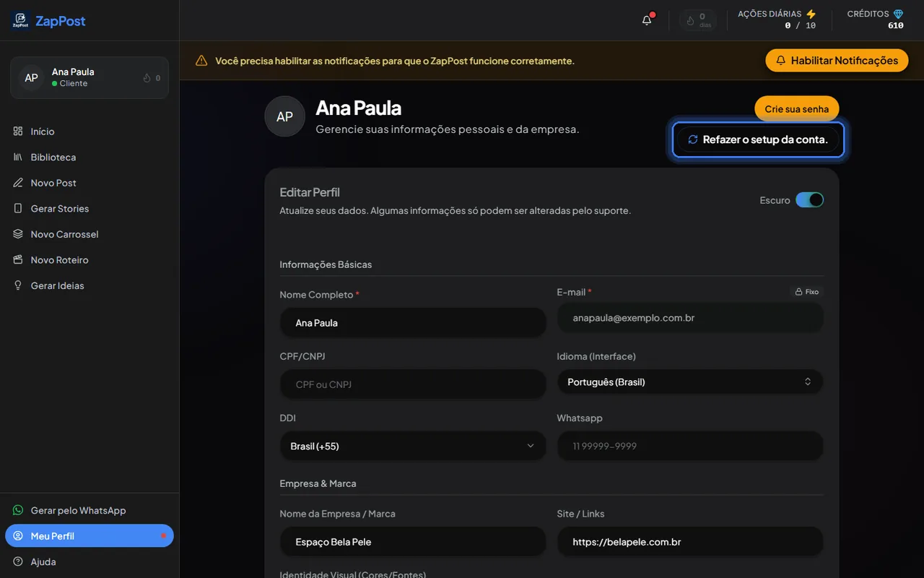Toggle the Escuro dark mode switch

click(x=809, y=200)
